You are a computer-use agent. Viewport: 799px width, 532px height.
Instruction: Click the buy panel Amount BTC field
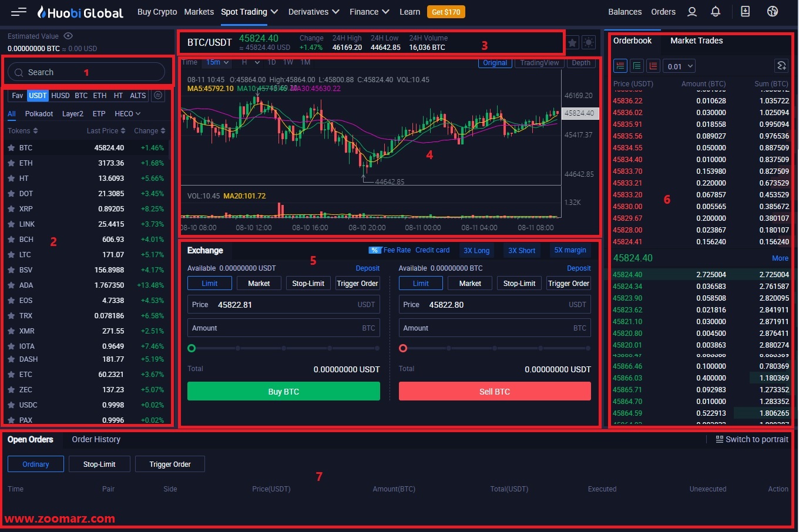284,328
